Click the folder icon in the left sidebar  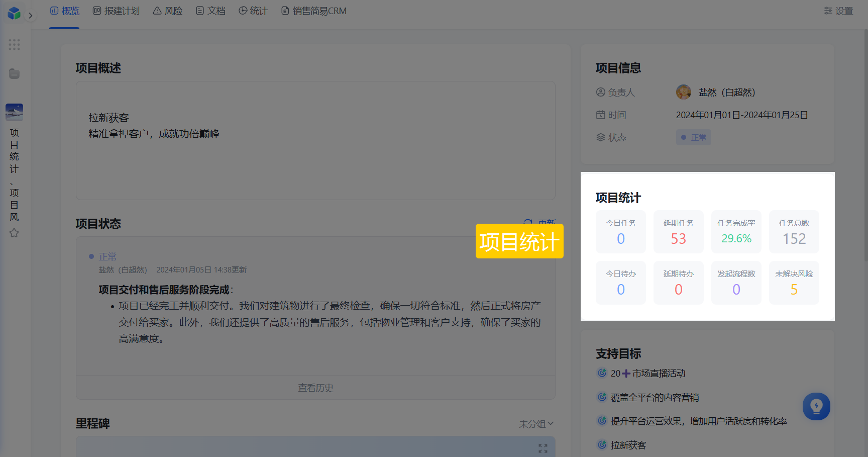[x=14, y=74]
